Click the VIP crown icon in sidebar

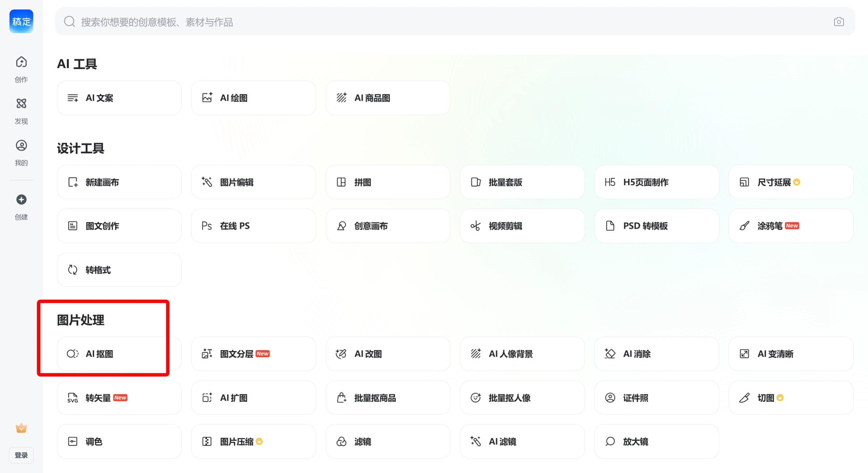tap(21, 428)
